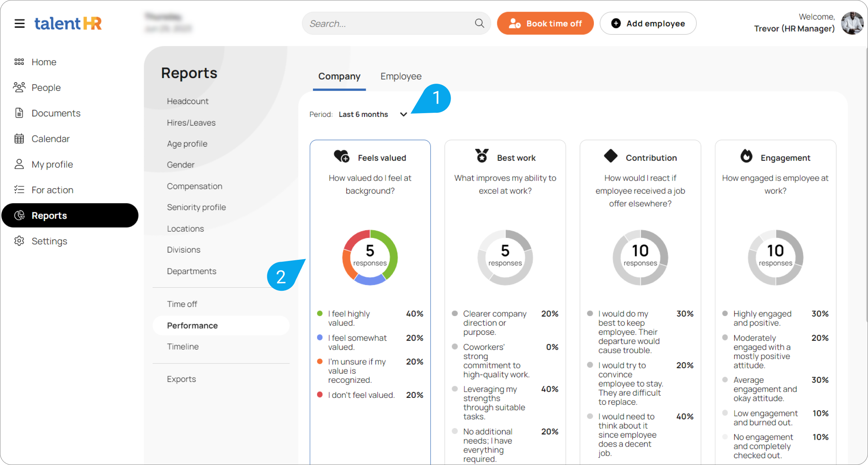This screenshot has width=868, height=465.
Task: Click the Home grid icon in sidebar
Action: 19,62
